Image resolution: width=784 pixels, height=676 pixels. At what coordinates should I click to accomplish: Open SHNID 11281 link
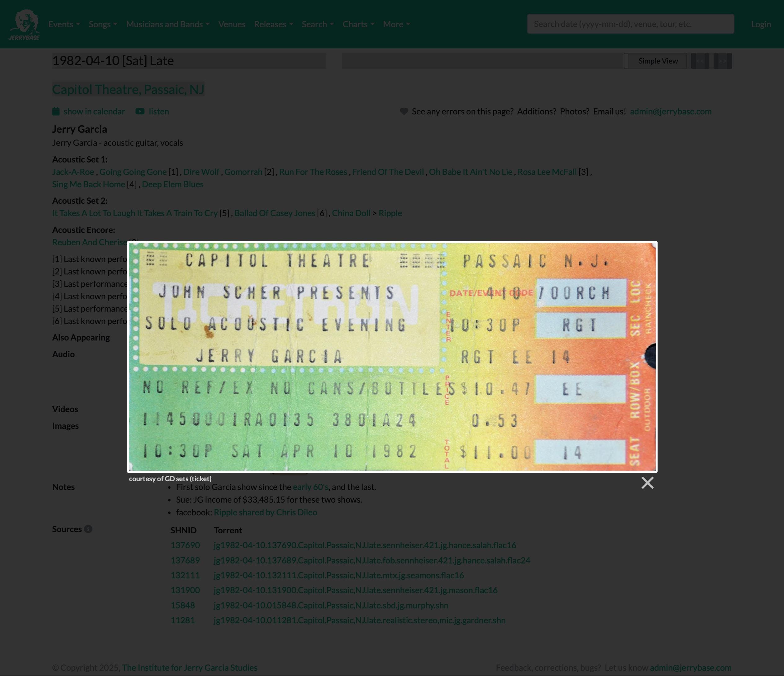click(x=183, y=620)
